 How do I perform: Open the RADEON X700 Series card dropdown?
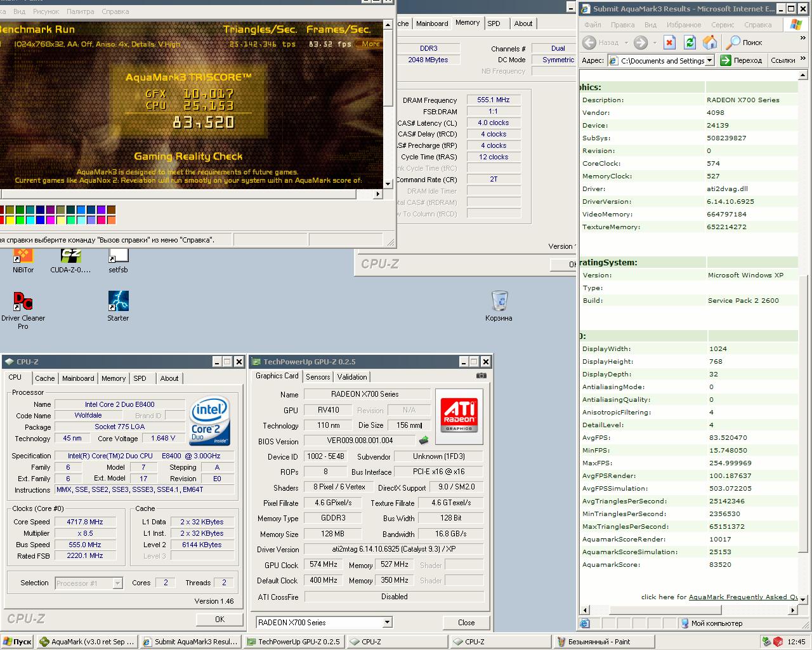tap(387, 623)
